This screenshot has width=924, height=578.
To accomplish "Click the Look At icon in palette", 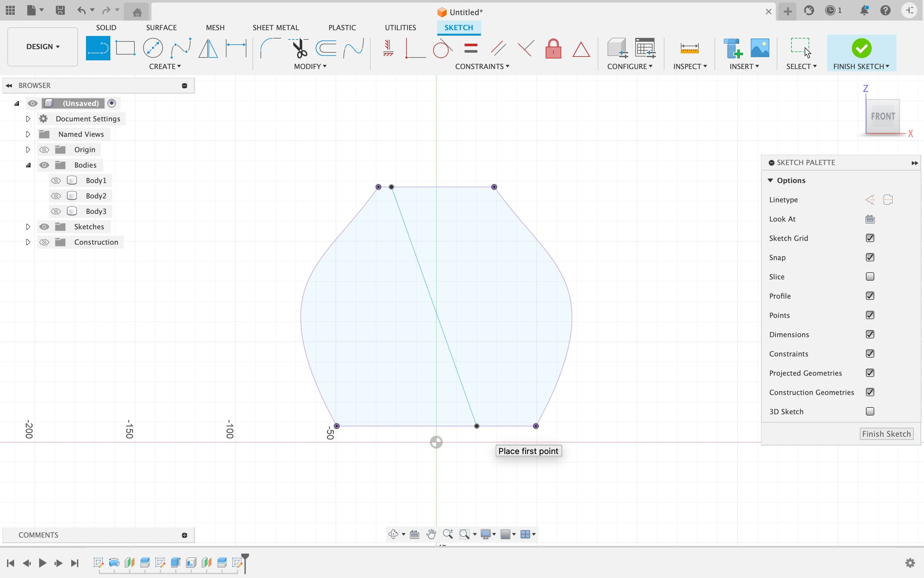I will pyautogui.click(x=870, y=219).
